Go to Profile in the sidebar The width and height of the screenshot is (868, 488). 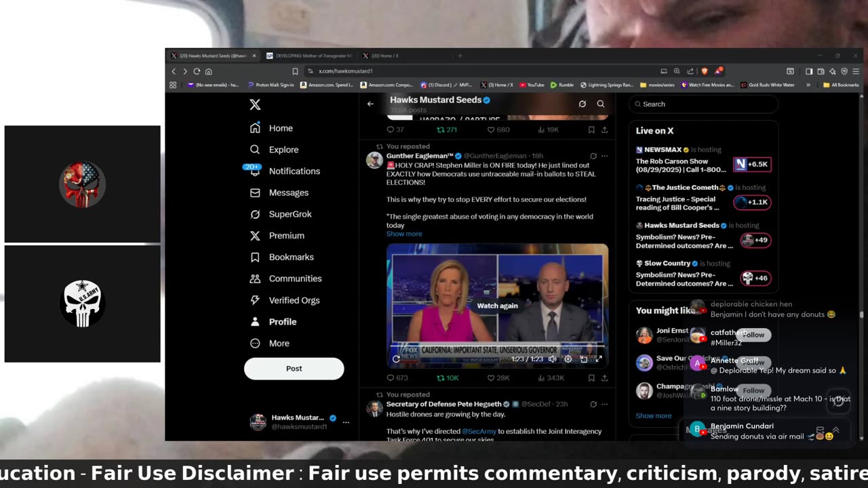point(273,322)
